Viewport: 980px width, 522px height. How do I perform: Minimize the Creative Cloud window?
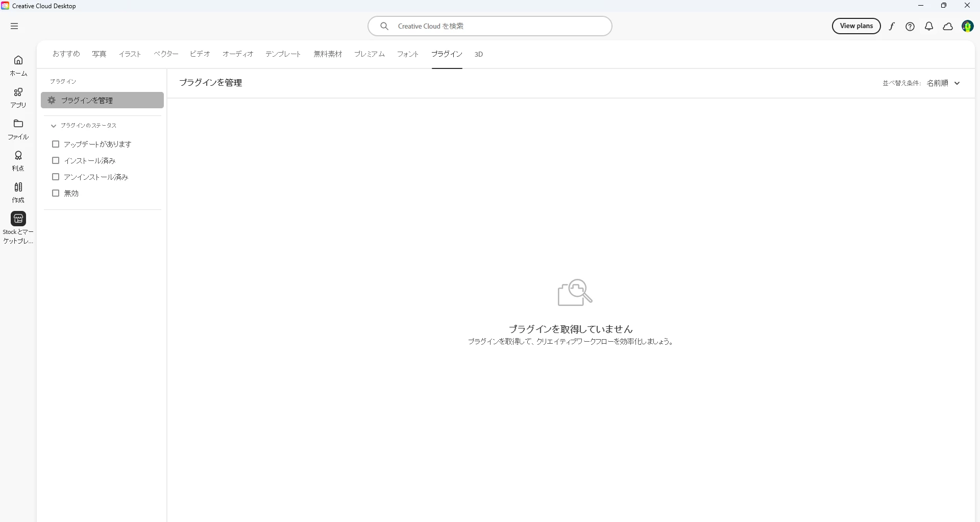[x=921, y=6]
